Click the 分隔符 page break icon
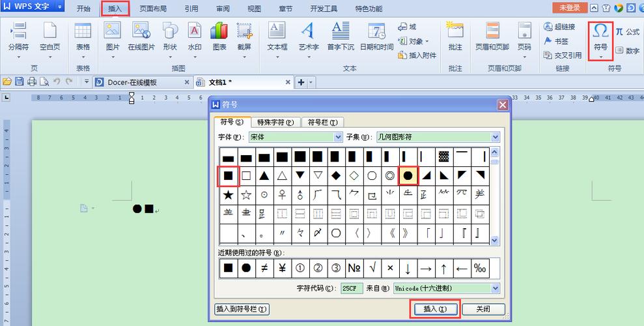Screen dimensions: 644x326 pos(18,31)
